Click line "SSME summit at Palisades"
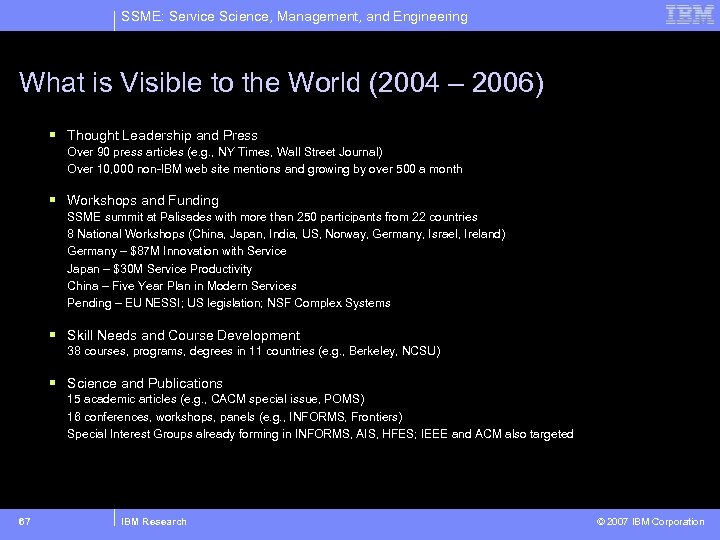 [272, 217]
